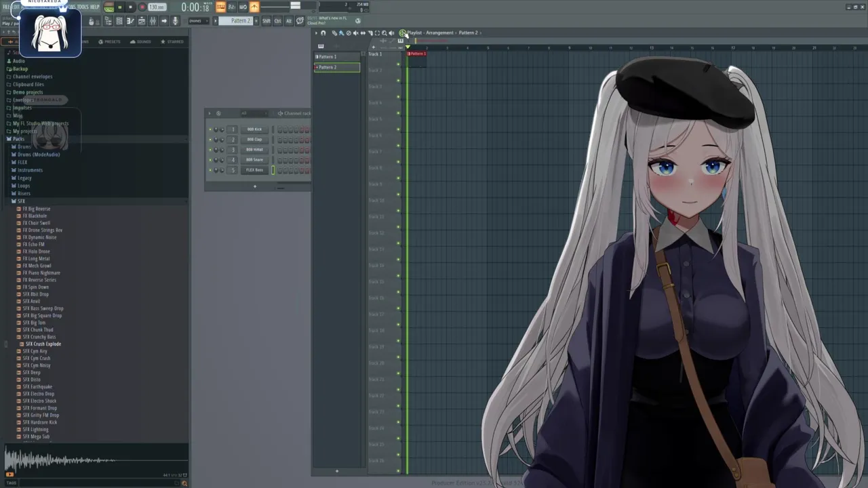
Task: Toggle the metronome icon
Action: click(x=254, y=7)
